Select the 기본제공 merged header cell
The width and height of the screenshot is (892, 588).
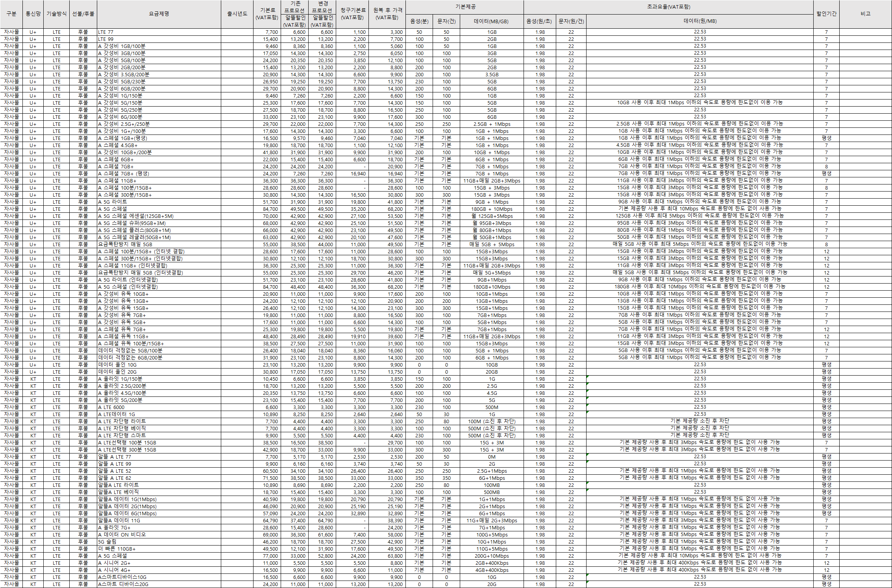coord(465,7)
